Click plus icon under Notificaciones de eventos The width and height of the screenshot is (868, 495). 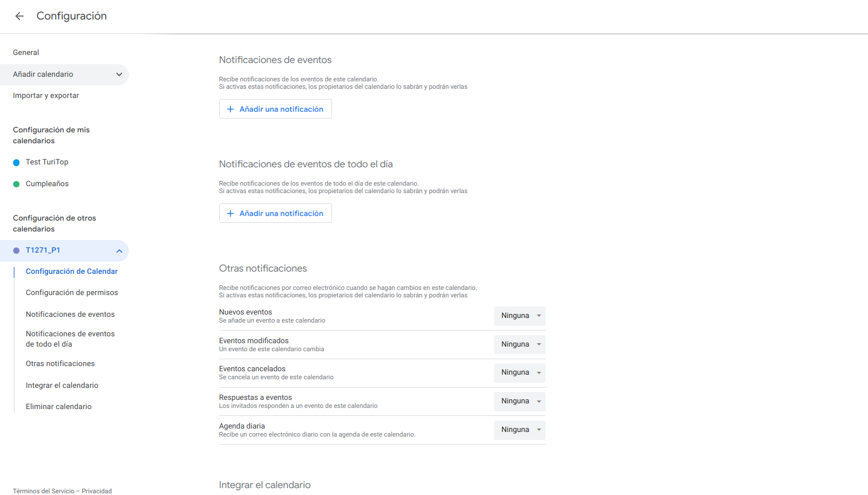coord(230,109)
